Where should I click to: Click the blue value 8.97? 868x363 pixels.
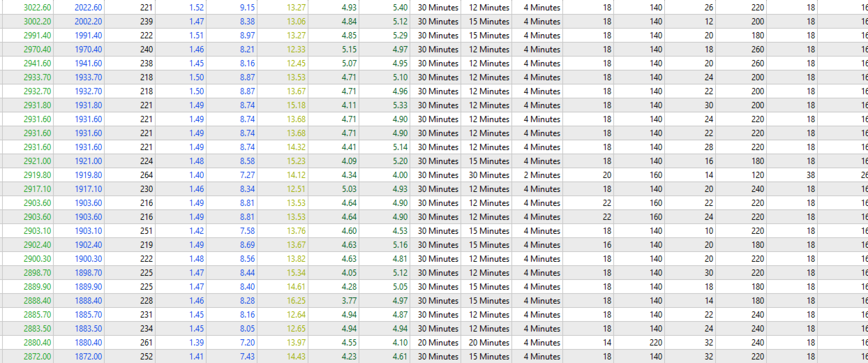coord(247,36)
